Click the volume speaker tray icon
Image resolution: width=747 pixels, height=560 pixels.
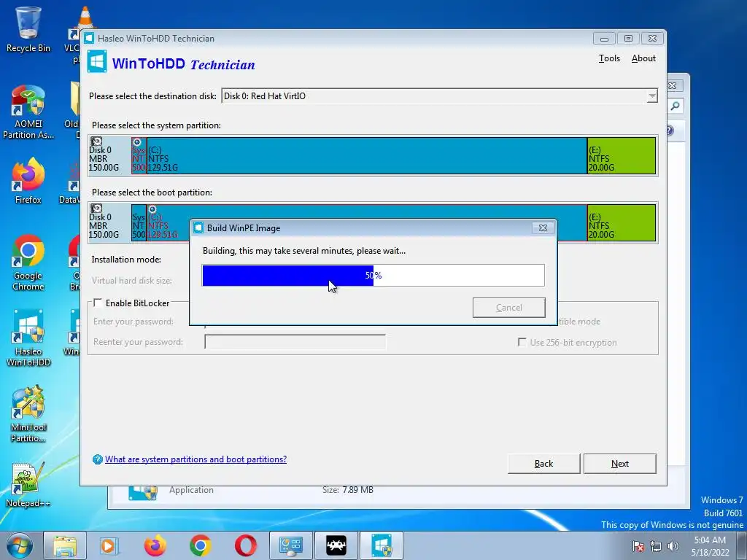(673, 546)
